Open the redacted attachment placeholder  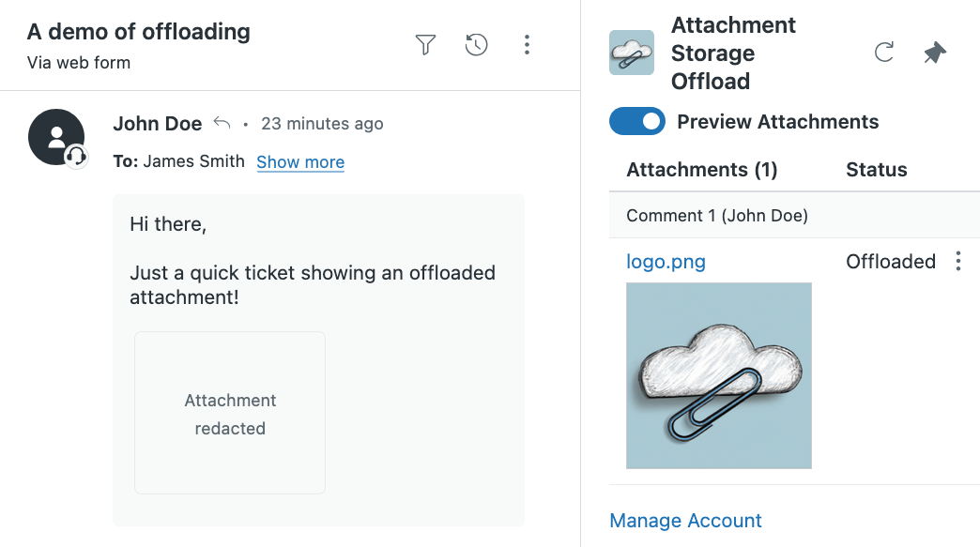point(230,413)
